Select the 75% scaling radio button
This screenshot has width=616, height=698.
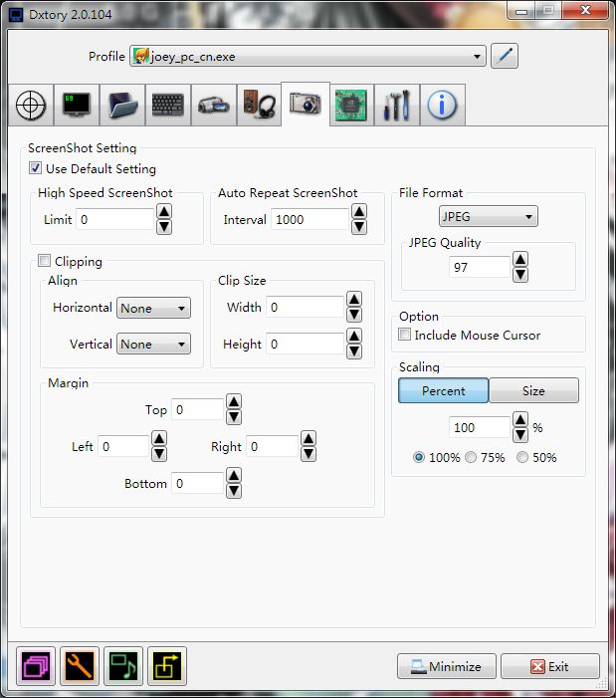click(x=471, y=458)
